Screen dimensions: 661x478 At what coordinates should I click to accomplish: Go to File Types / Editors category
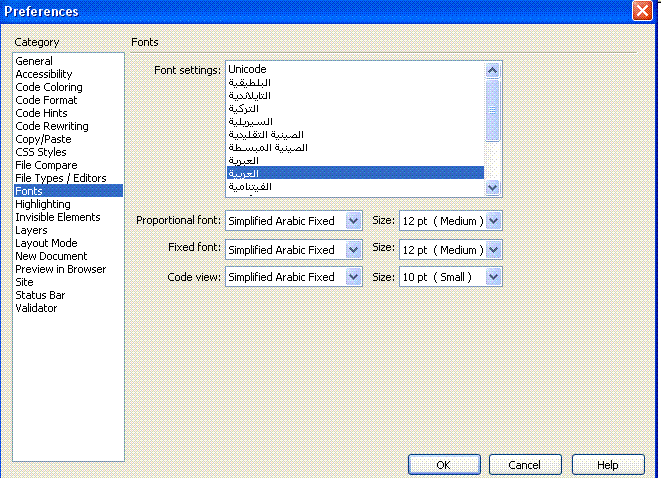pyautogui.click(x=61, y=178)
